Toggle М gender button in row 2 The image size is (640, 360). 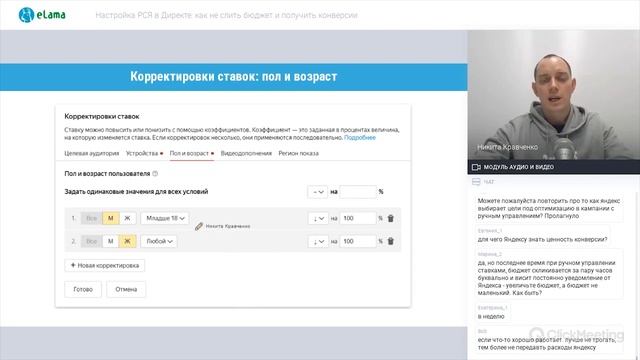coord(110,241)
